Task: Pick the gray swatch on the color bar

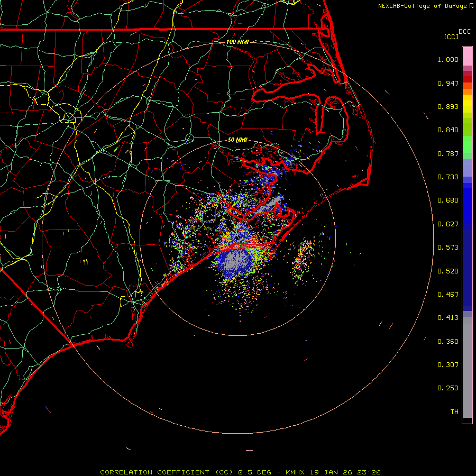Action: (467, 370)
